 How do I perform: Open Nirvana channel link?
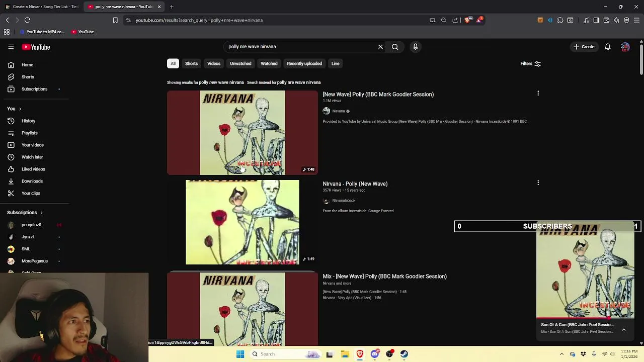339,111
